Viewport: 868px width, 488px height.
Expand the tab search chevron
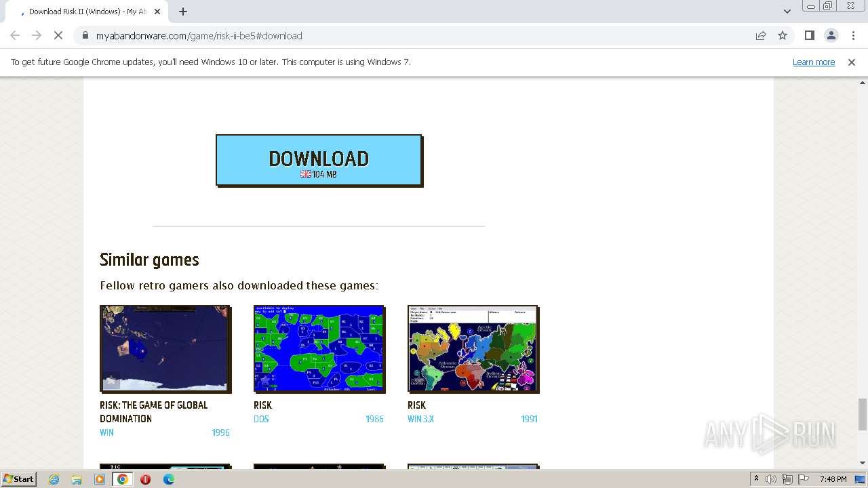pos(787,12)
